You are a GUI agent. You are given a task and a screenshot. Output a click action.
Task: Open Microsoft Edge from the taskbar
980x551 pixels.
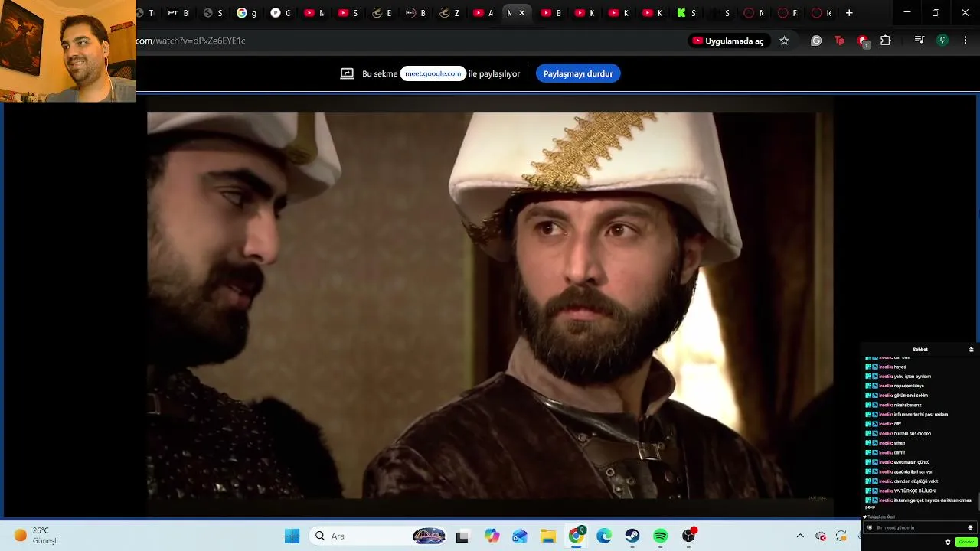click(604, 536)
